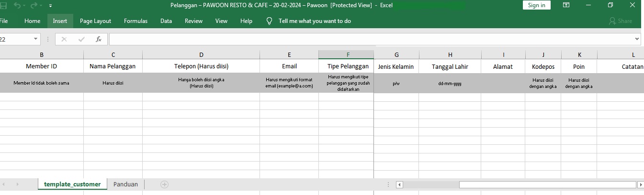Image resolution: width=644 pixels, height=195 pixels.
Task: Expand the formula bar with the chevron
Action: 637,39
